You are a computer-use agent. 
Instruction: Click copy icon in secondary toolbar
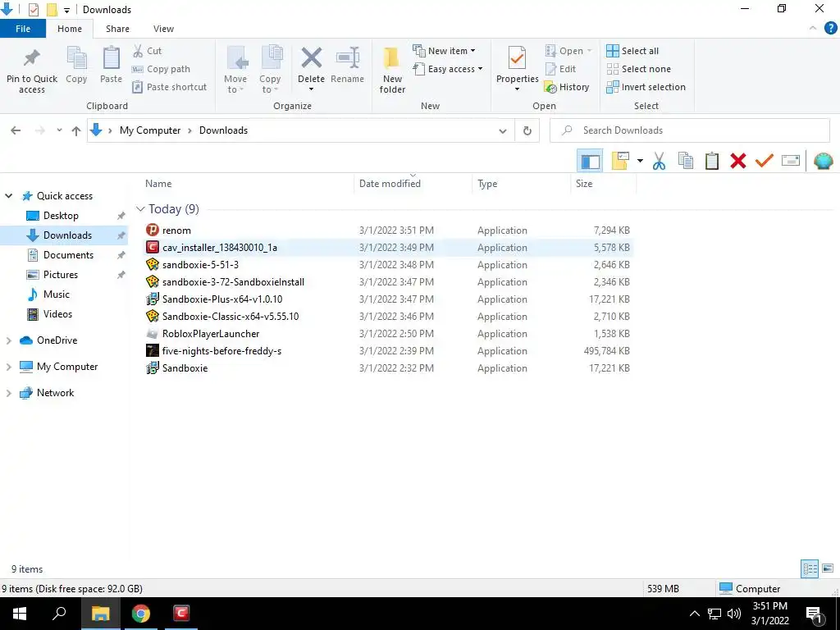tap(686, 161)
